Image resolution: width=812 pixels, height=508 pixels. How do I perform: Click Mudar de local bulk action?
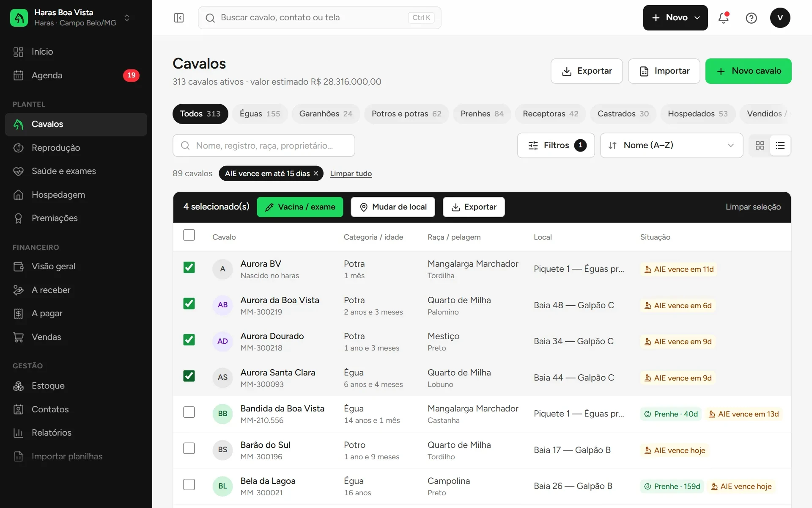(393, 207)
